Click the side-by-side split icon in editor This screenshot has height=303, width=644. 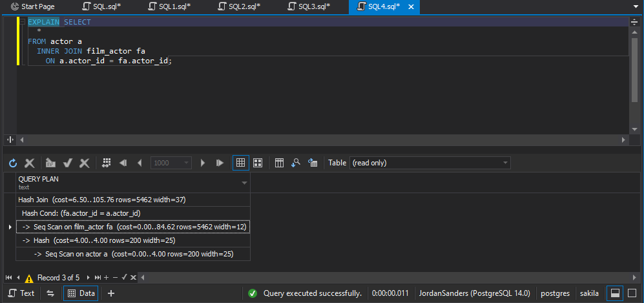[10, 140]
